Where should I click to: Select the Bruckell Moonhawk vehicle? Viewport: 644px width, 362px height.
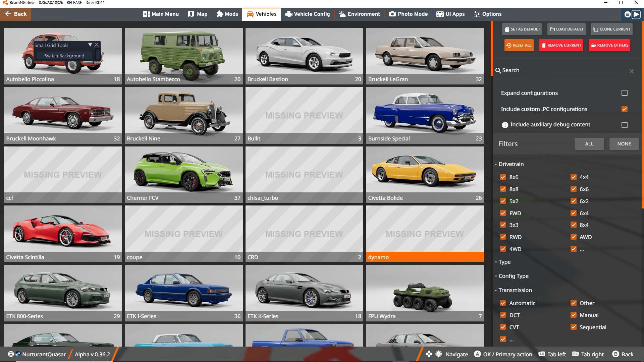point(63,115)
